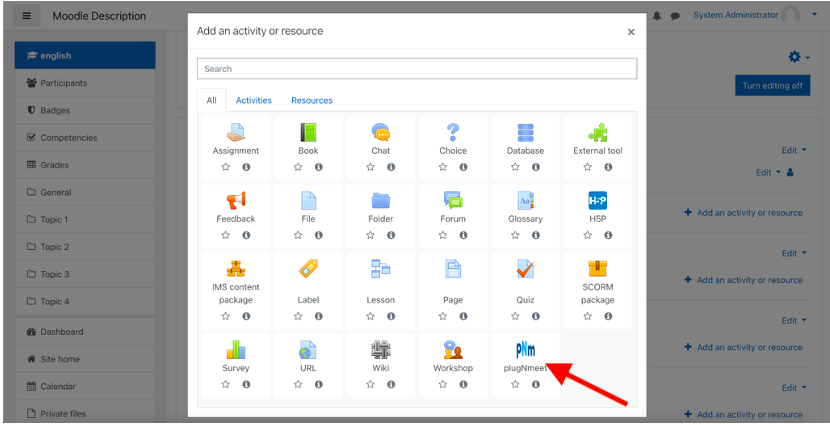Open Participants in the sidebar
Screen dimensions: 830x425
point(63,83)
